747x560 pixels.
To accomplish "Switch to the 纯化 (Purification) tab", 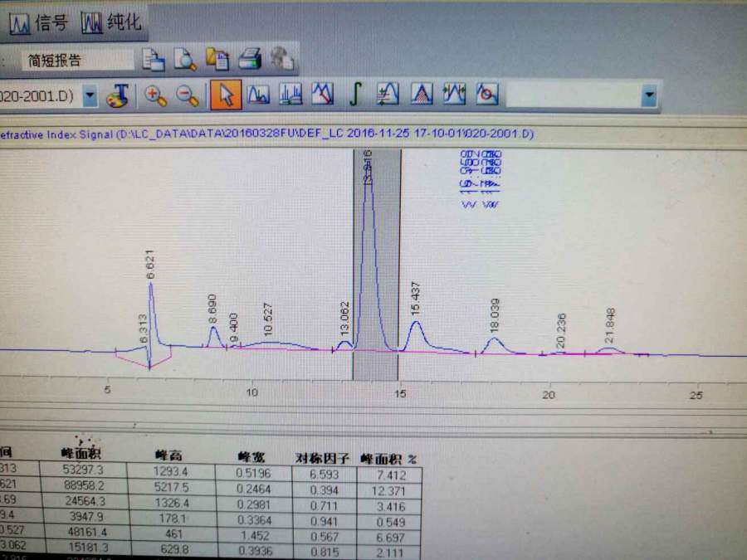I will click(x=111, y=22).
